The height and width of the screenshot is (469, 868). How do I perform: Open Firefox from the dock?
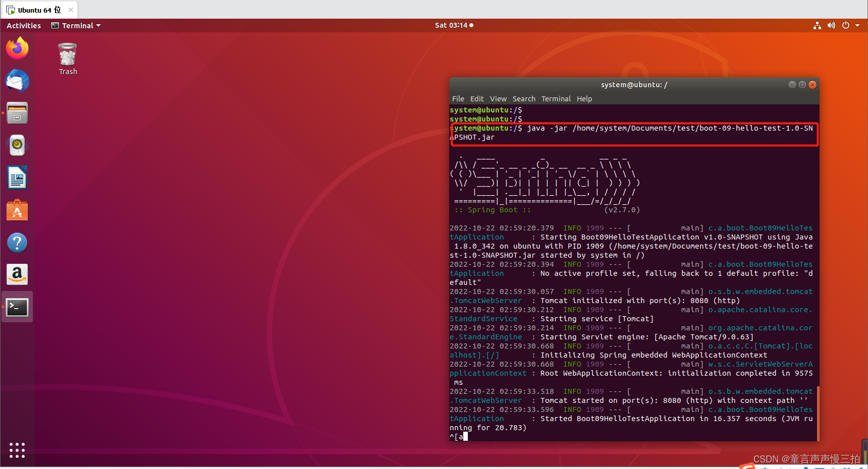pos(17,48)
